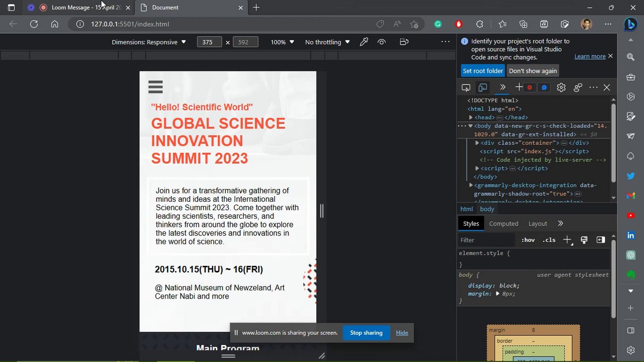Image resolution: width=644 pixels, height=362 pixels.
Task: Show more DevTools tools chevron
Action: (502, 87)
